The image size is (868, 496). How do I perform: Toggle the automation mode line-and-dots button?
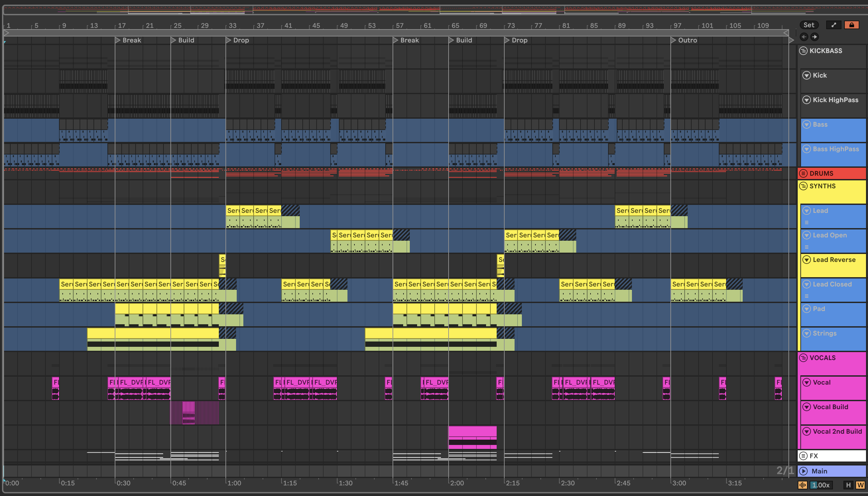click(834, 25)
